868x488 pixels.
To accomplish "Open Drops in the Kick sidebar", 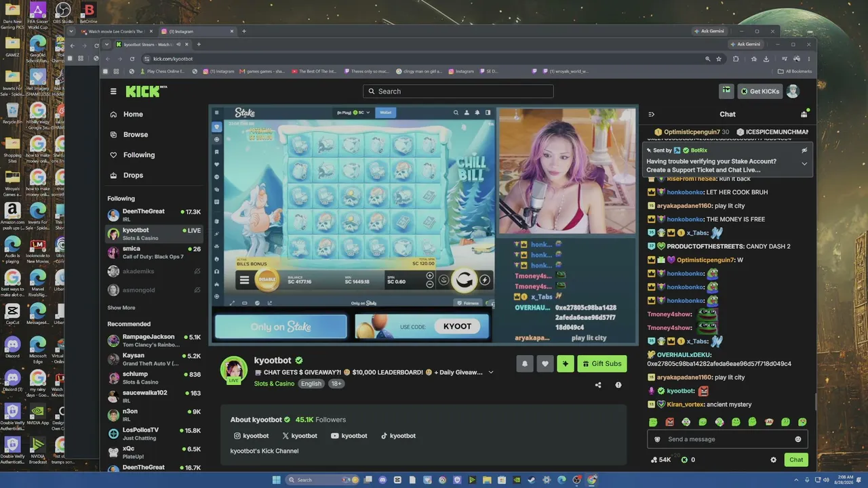I will [127, 176].
